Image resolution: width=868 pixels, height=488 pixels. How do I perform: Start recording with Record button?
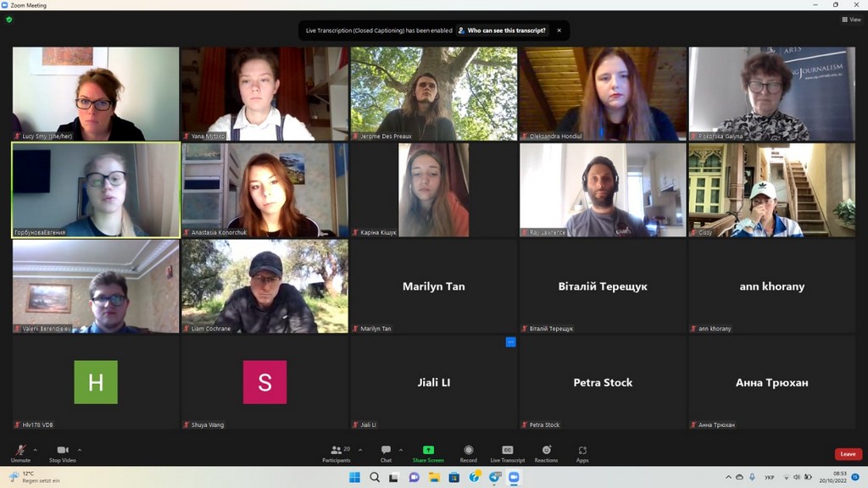468,452
